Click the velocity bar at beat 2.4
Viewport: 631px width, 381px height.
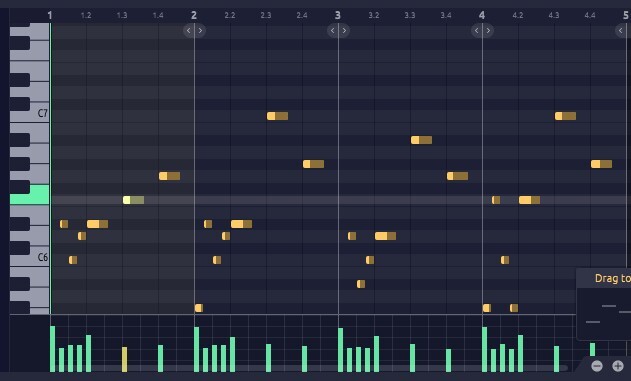click(305, 359)
